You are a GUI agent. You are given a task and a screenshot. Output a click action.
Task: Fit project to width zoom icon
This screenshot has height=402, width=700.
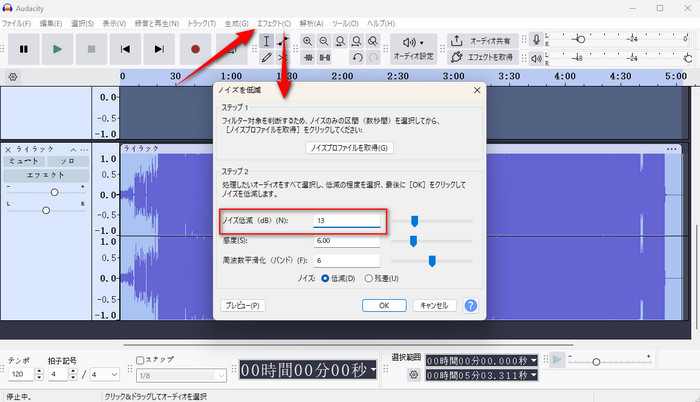point(356,41)
